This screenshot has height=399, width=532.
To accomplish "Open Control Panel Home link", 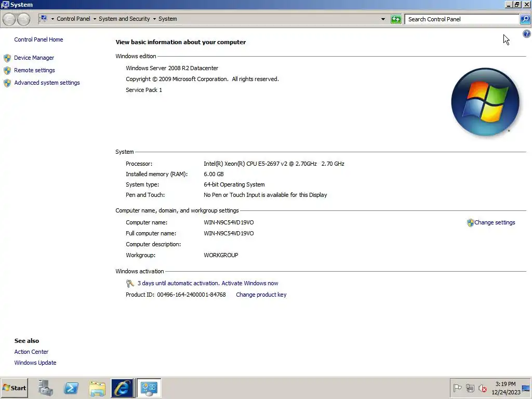I will pos(38,39).
